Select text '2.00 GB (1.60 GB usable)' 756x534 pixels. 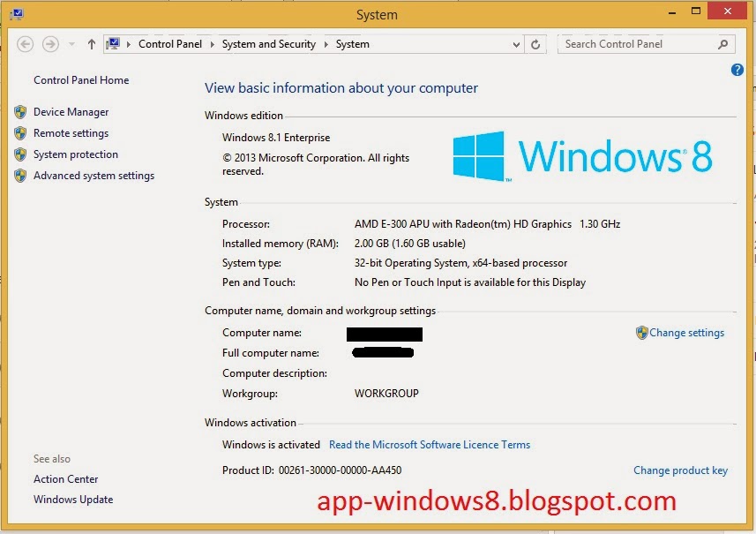pos(410,244)
